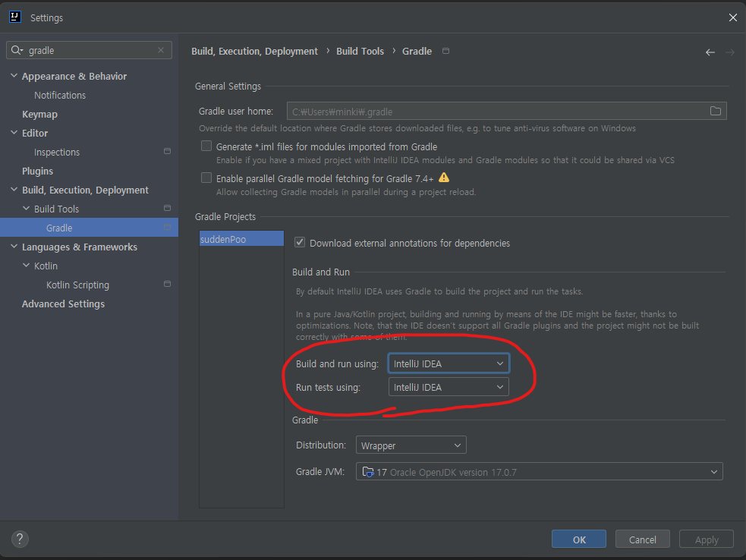Open the Build and run using dropdown
This screenshot has width=746, height=560.
tap(448, 363)
